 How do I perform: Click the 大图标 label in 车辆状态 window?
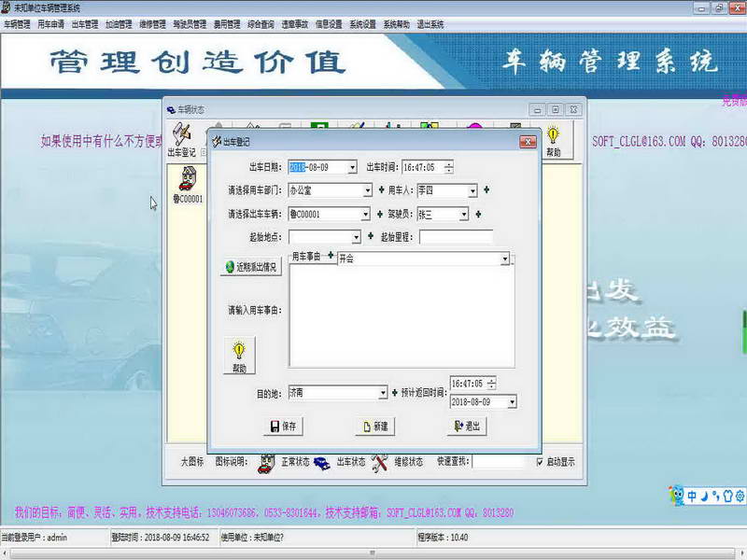[192, 462]
